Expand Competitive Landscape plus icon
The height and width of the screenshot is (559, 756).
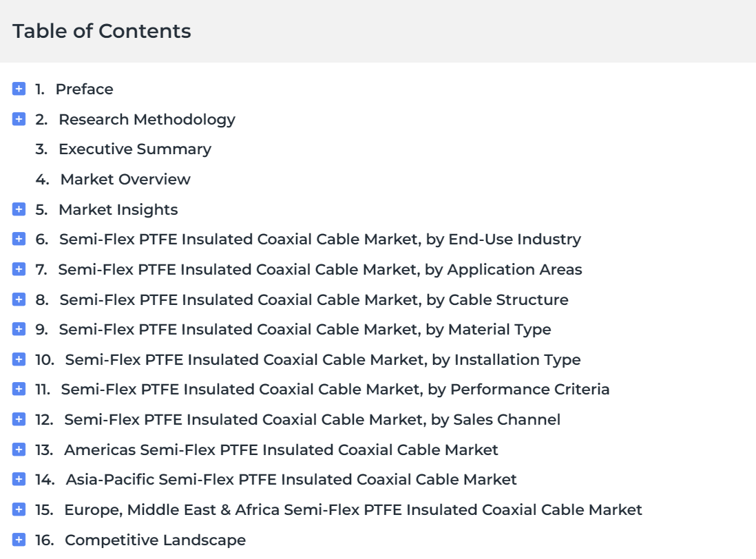(x=19, y=539)
